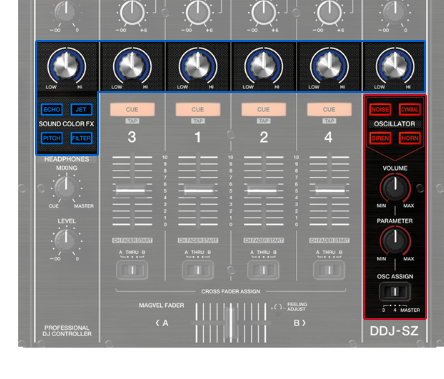This screenshot has height=379, width=444.
Task: Click TAP label under channel 4 CUE
Action: coord(329,121)
